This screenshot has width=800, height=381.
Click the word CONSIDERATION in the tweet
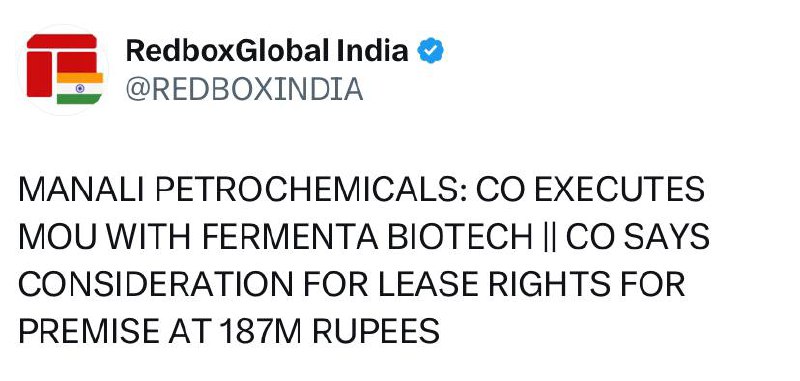156,284
